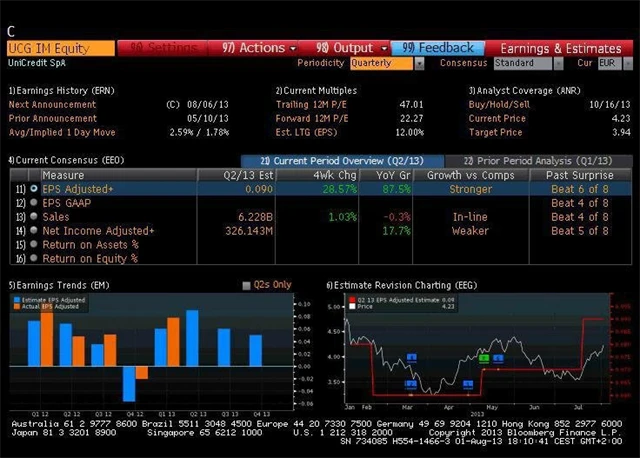640x458 pixels.
Task: Click the blue Estimate EPS Adjusted legend swatch
Action: [17, 300]
